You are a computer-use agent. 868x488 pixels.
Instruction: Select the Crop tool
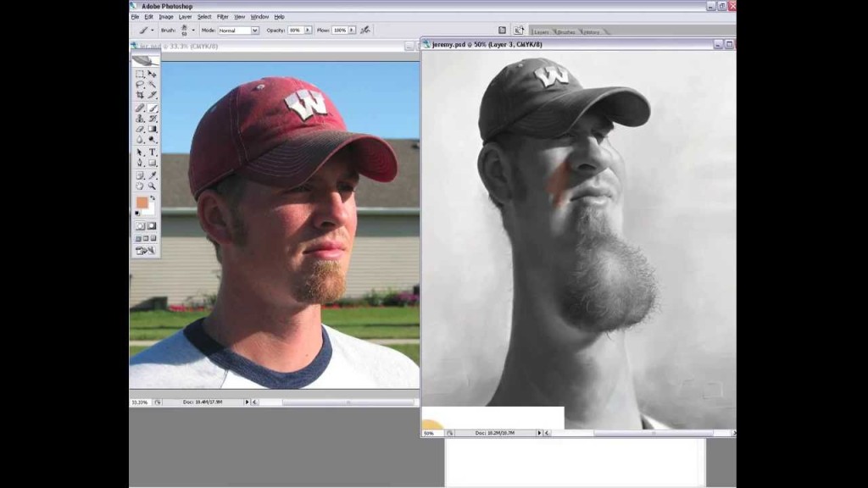140,96
